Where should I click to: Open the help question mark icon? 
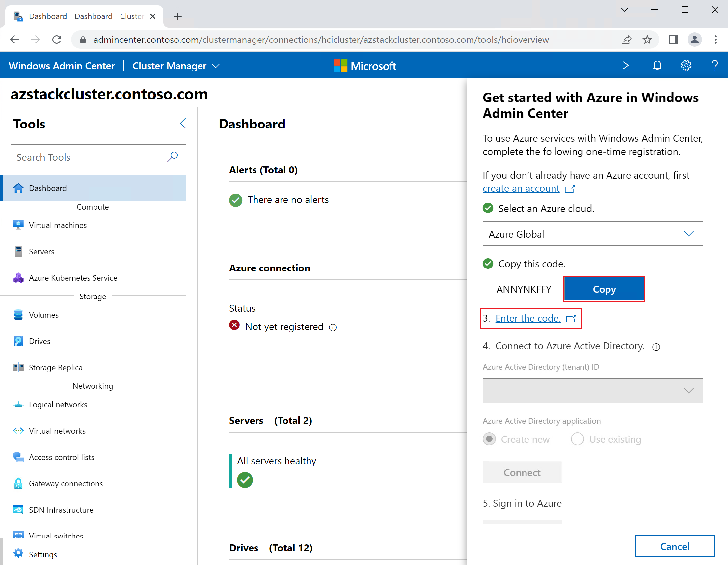(x=715, y=65)
